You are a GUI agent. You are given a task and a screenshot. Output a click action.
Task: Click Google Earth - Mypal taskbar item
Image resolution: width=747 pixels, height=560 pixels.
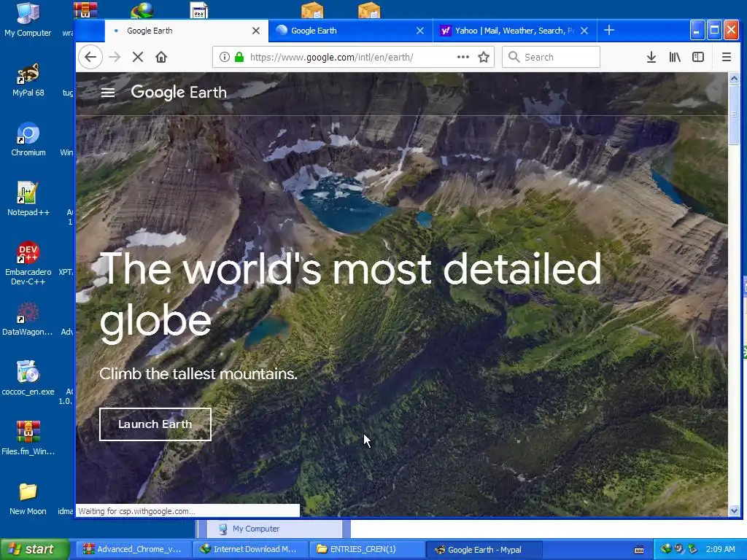(x=484, y=550)
